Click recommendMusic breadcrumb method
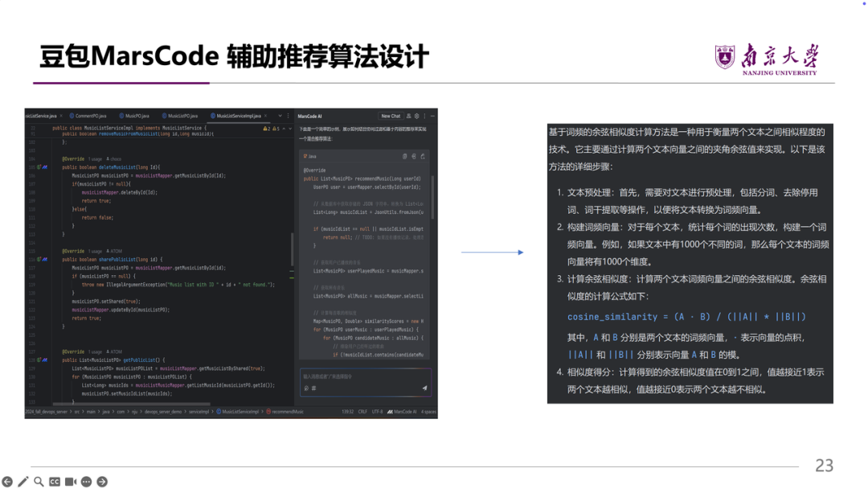The image size is (868, 489). (x=285, y=412)
